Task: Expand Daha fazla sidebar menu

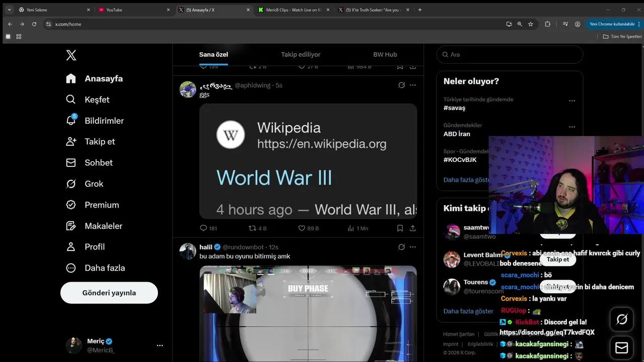Action: click(x=96, y=267)
